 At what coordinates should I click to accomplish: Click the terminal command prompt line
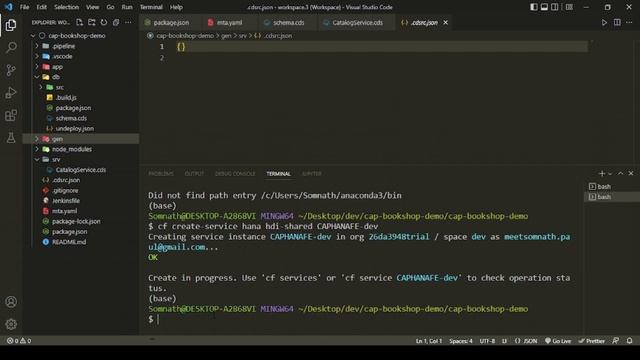coord(359,319)
